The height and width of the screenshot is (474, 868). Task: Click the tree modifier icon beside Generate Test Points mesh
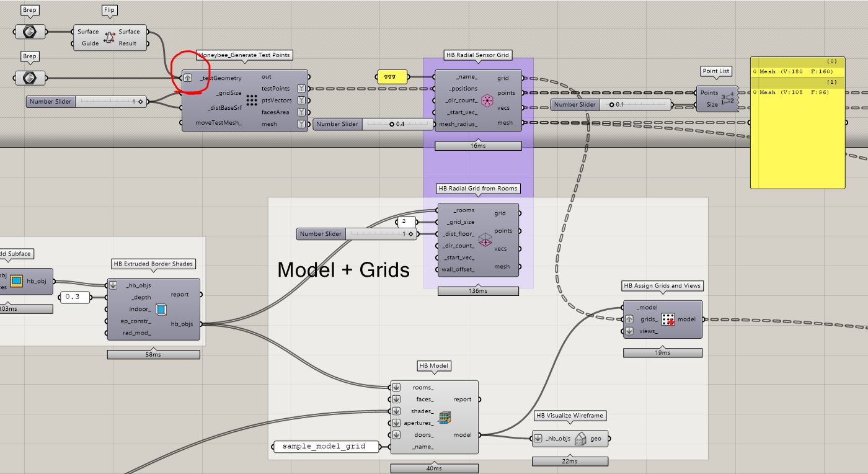pos(301,124)
